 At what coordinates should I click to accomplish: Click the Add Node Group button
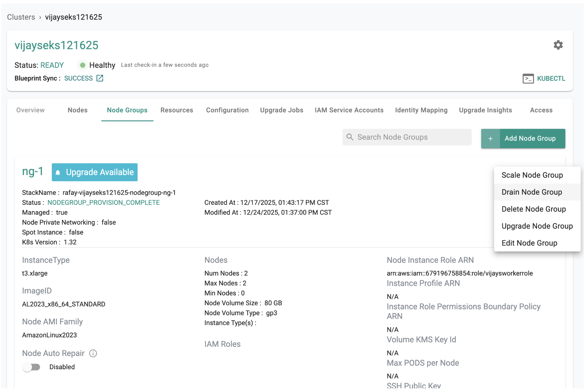tap(530, 138)
